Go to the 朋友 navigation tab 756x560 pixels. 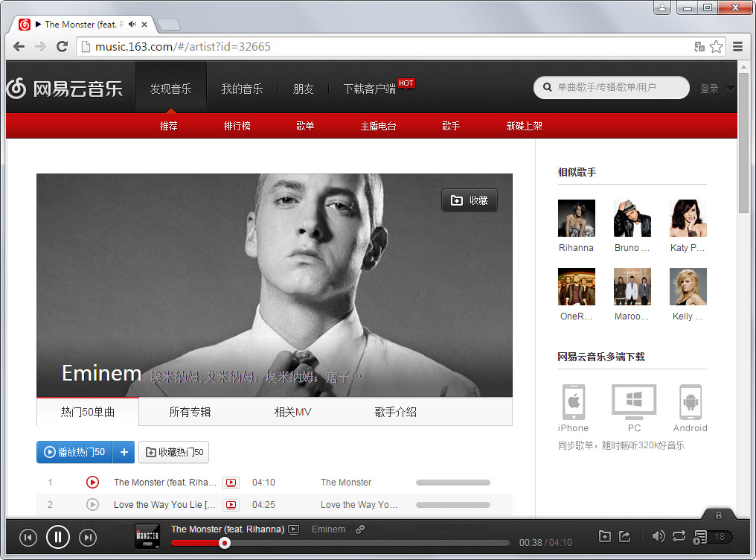304,89
